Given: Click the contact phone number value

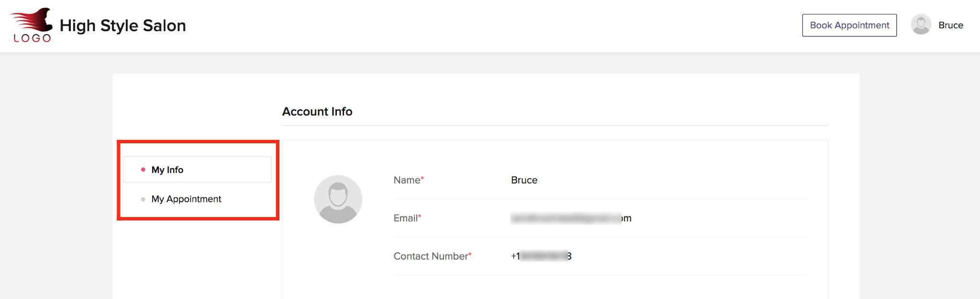Looking at the screenshot, I should [x=541, y=256].
